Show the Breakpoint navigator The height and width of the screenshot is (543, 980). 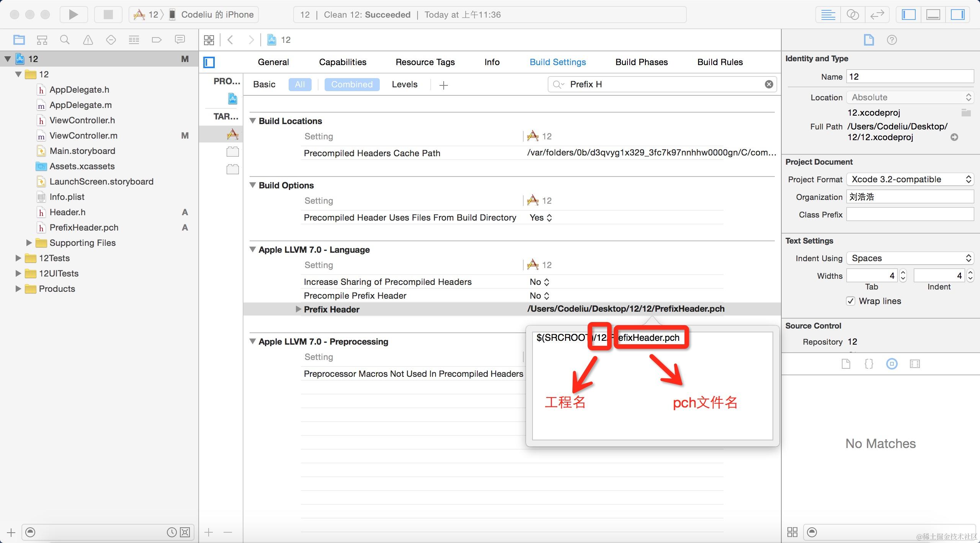[157, 40]
